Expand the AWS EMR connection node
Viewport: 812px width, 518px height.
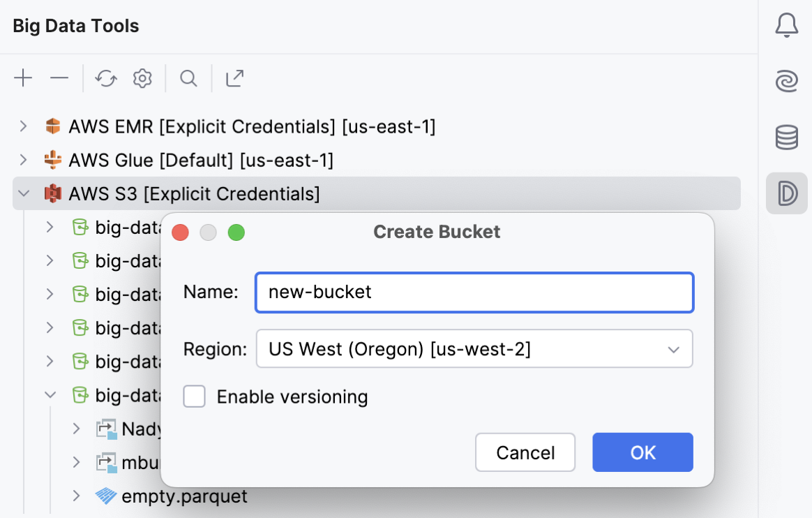24,126
